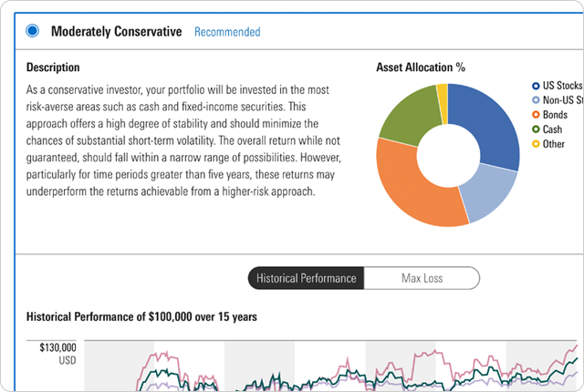Show the Max Loss tab

coord(422,278)
